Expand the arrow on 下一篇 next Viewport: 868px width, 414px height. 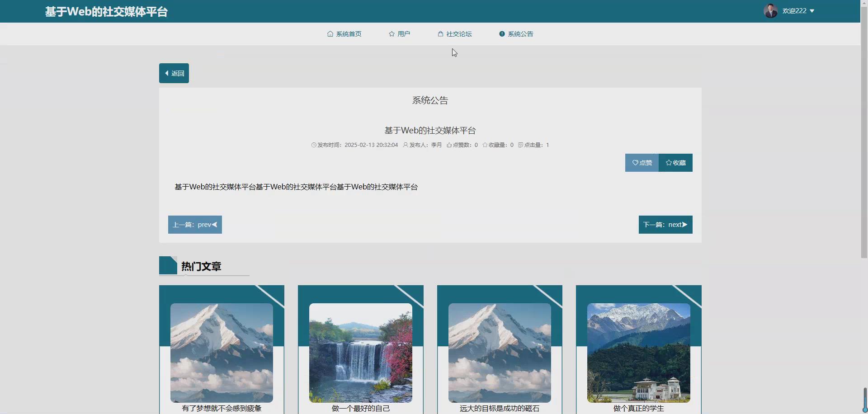pos(685,225)
